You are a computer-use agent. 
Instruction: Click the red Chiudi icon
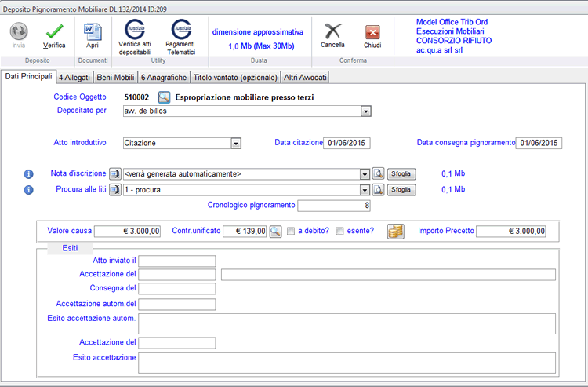coord(372,32)
